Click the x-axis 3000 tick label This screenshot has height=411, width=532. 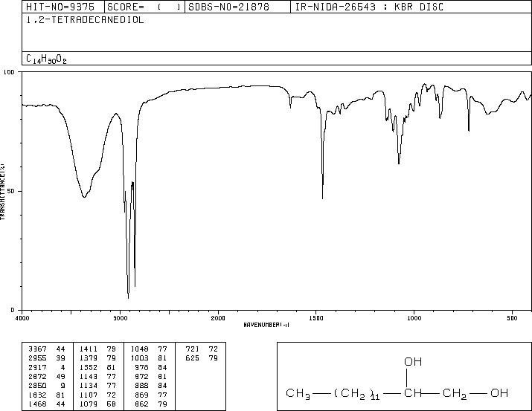point(120,318)
